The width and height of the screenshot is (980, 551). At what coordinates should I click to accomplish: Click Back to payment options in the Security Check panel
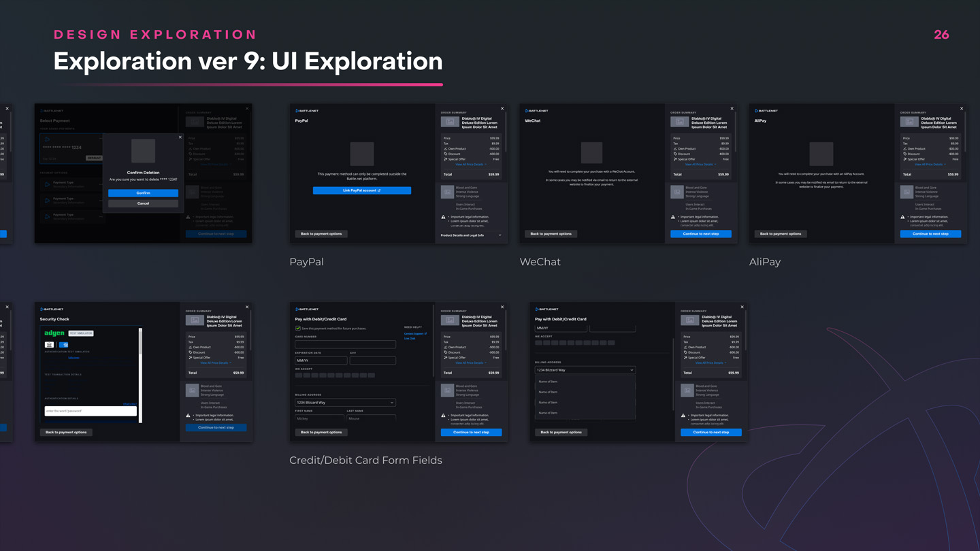tap(66, 432)
